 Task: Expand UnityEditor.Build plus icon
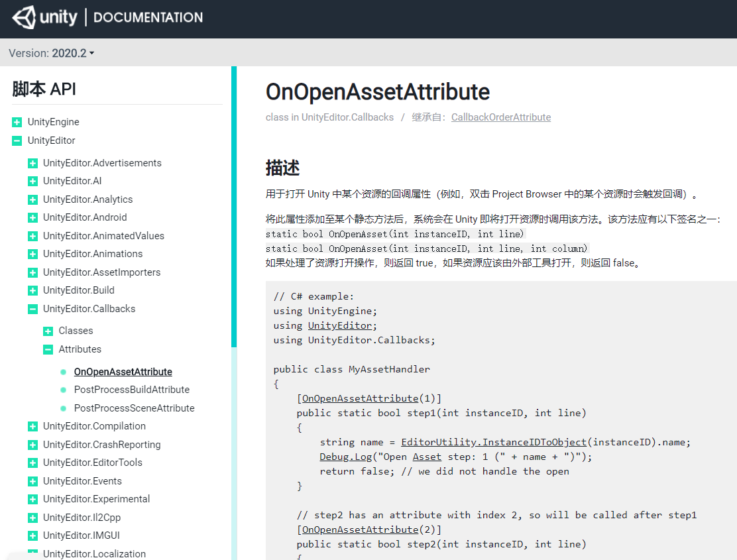(32, 290)
